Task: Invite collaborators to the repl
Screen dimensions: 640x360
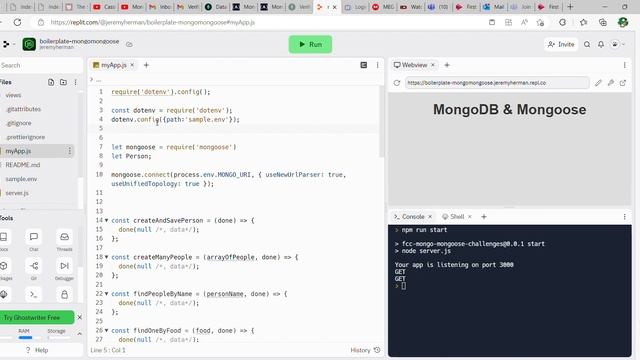Action: [561, 44]
